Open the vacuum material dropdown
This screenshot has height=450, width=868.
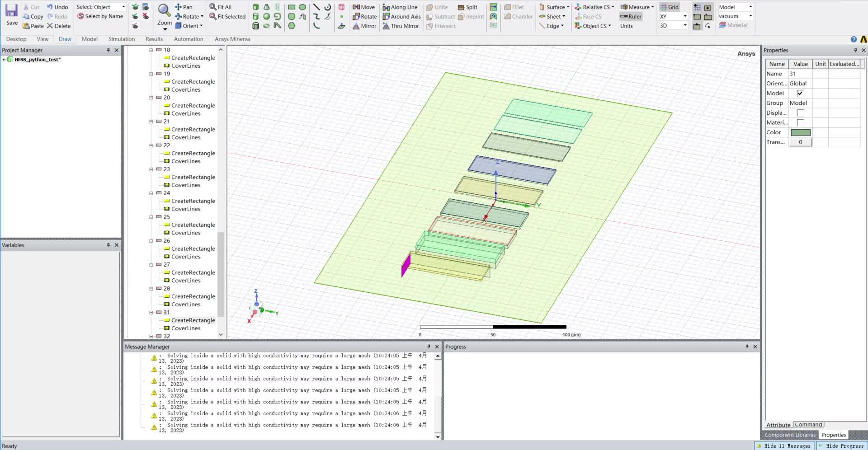(750, 16)
